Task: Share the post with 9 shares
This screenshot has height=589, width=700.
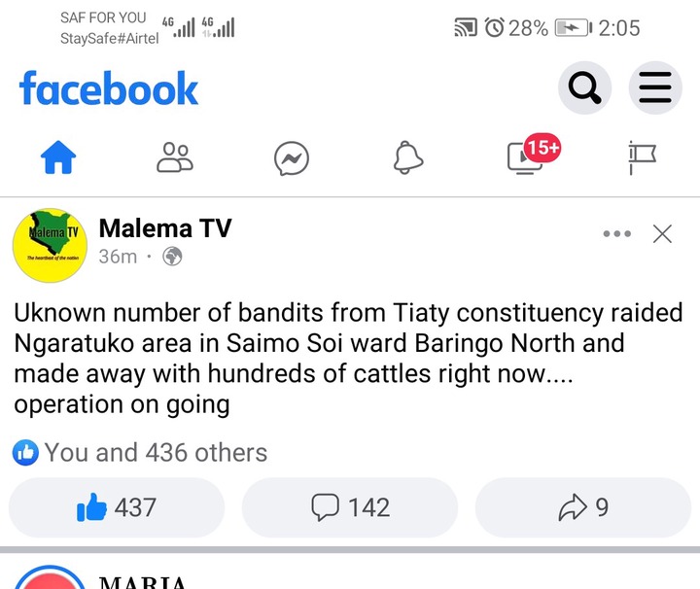Action: (583, 507)
